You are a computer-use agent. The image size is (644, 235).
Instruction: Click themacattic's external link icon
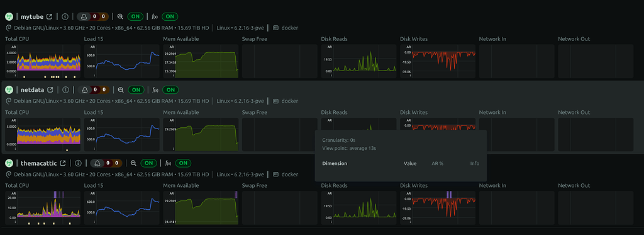point(63,163)
